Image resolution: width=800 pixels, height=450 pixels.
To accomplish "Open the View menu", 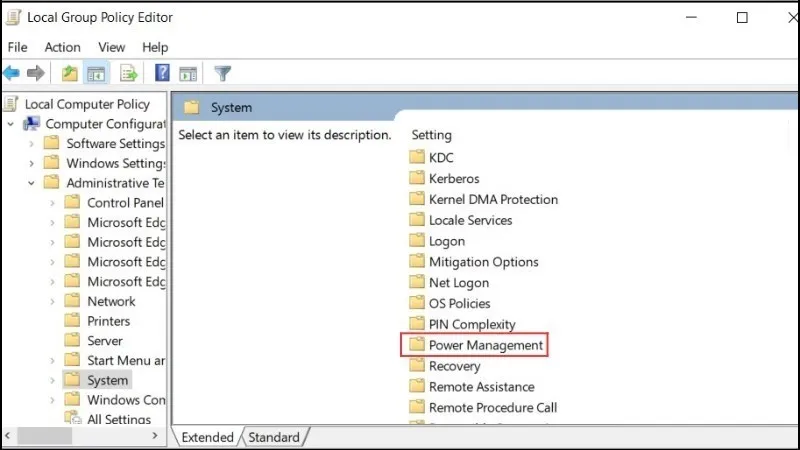I will 111,47.
